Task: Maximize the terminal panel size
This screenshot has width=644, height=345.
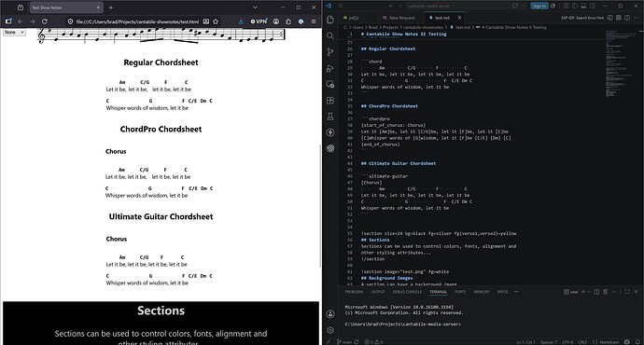Action: [x=627, y=292]
